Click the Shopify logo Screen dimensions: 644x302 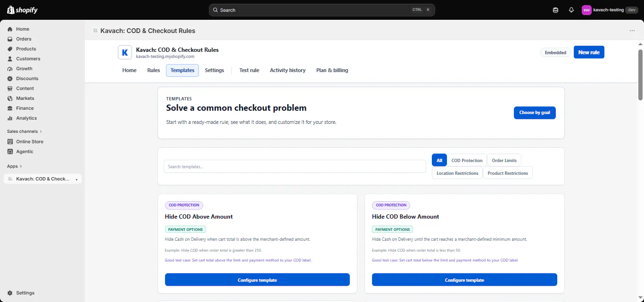pos(22,10)
